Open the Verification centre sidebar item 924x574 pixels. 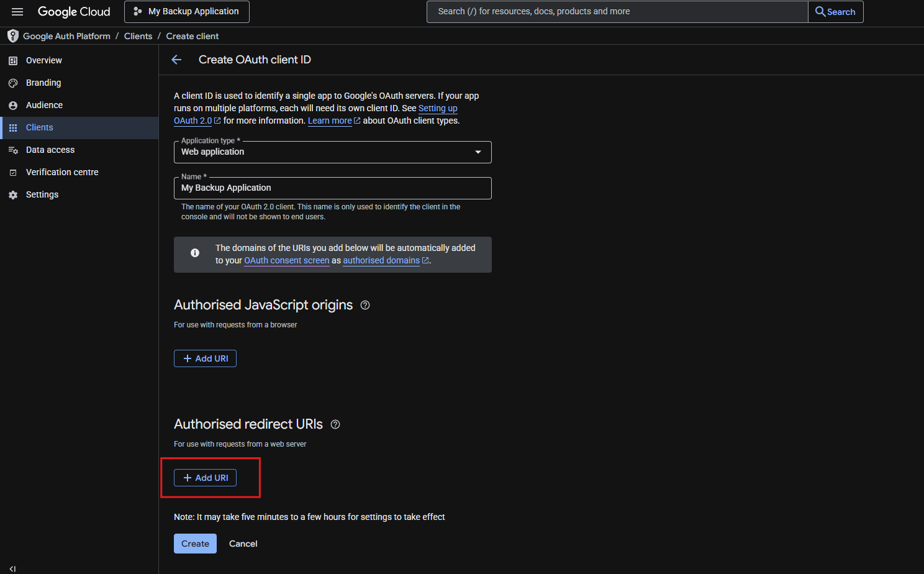click(79, 172)
